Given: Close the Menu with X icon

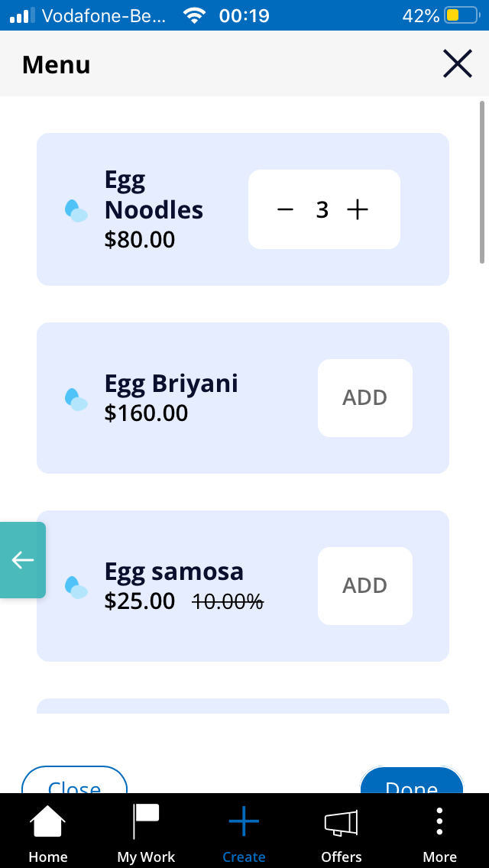Looking at the screenshot, I should [x=458, y=63].
